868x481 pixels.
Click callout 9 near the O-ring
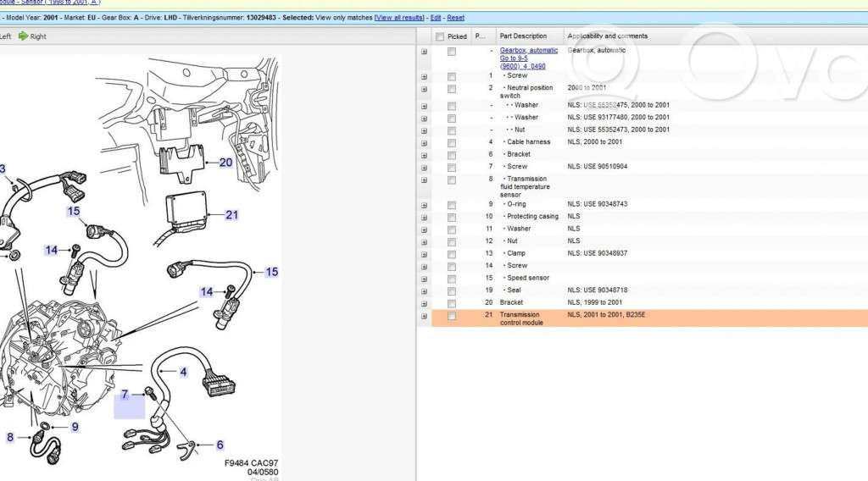pyautogui.click(x=75, y=427)
